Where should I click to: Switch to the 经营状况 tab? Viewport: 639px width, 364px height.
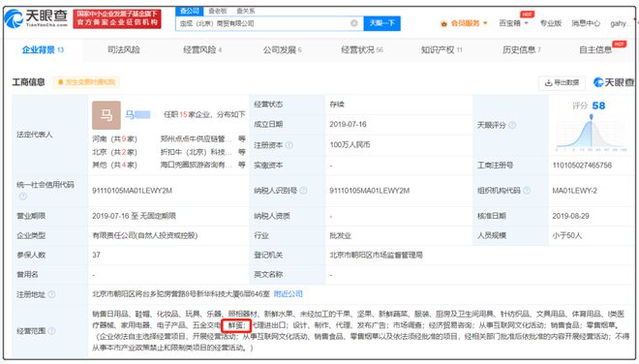click(x=362, y=49)
